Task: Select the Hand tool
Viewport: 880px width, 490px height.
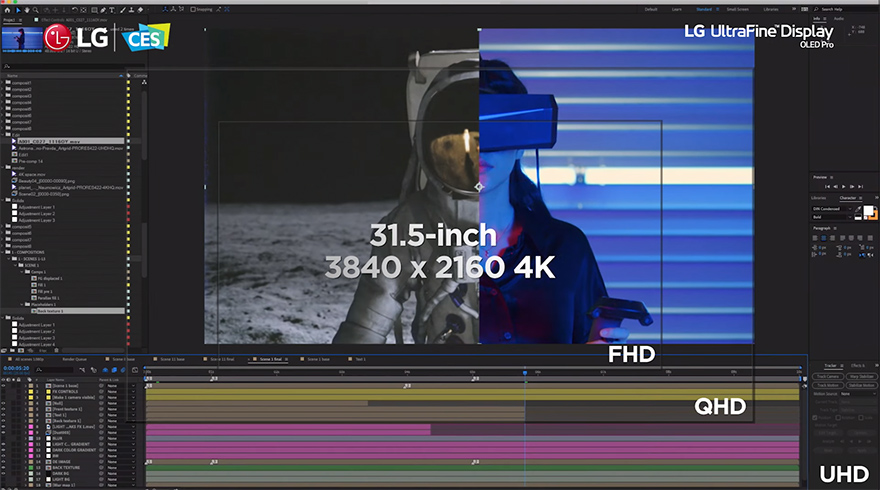Action: coord(27,10)
